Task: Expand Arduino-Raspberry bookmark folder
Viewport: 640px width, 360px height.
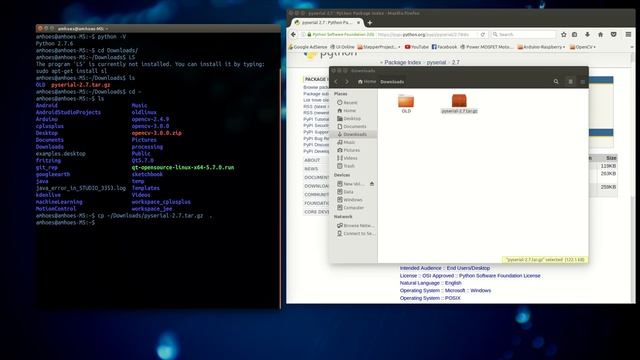Action: [x=541, y=47]
